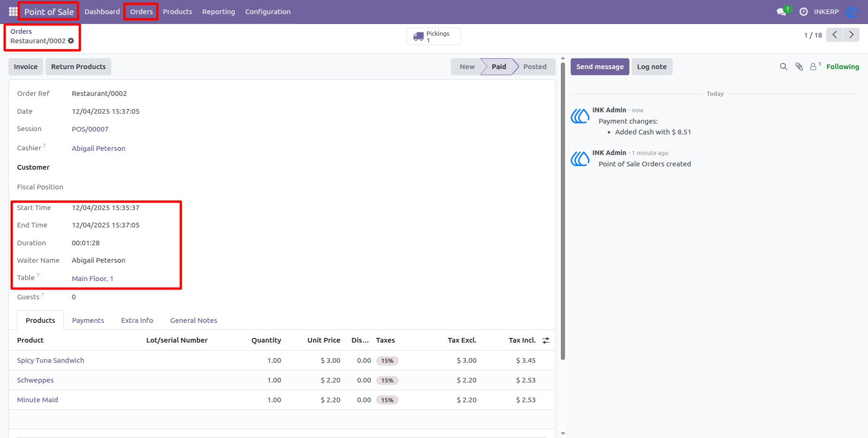Open the Schweppes product line
Image resolution: width=868 pixels, height=438 pixels.
pos(282,380)
